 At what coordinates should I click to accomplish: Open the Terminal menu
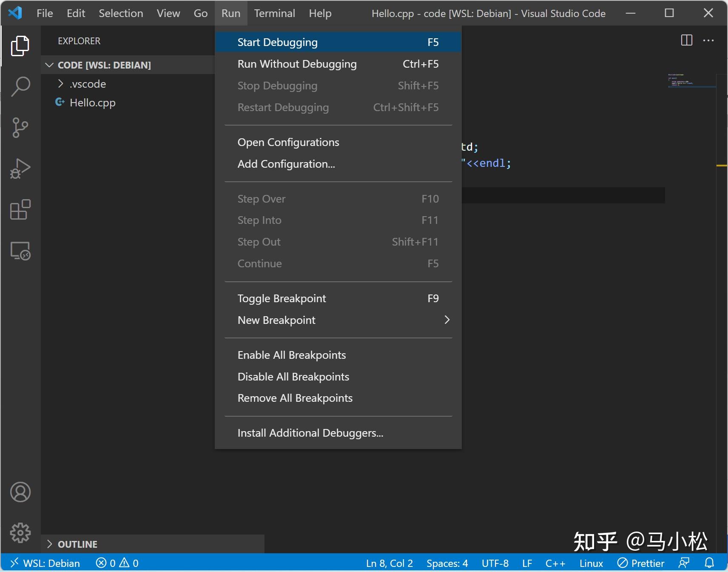[x=275, y=13]
